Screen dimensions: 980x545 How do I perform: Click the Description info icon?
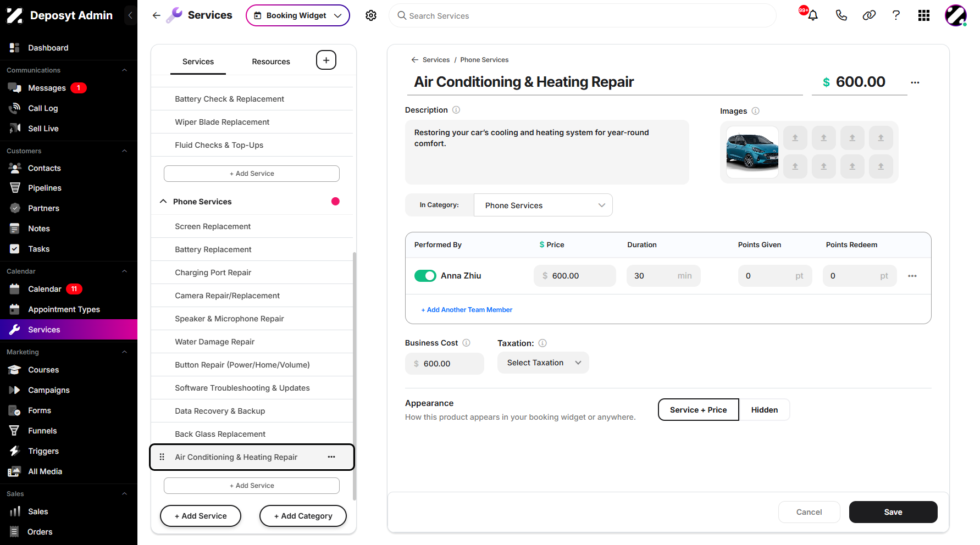pyautogui.click(x=456, y=110)
